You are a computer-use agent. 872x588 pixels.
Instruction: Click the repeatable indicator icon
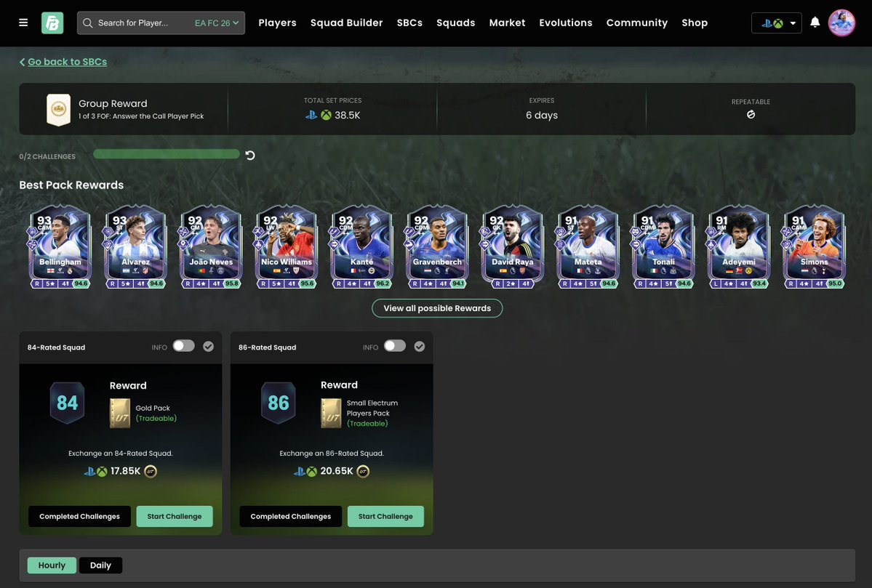coord(749,113)
